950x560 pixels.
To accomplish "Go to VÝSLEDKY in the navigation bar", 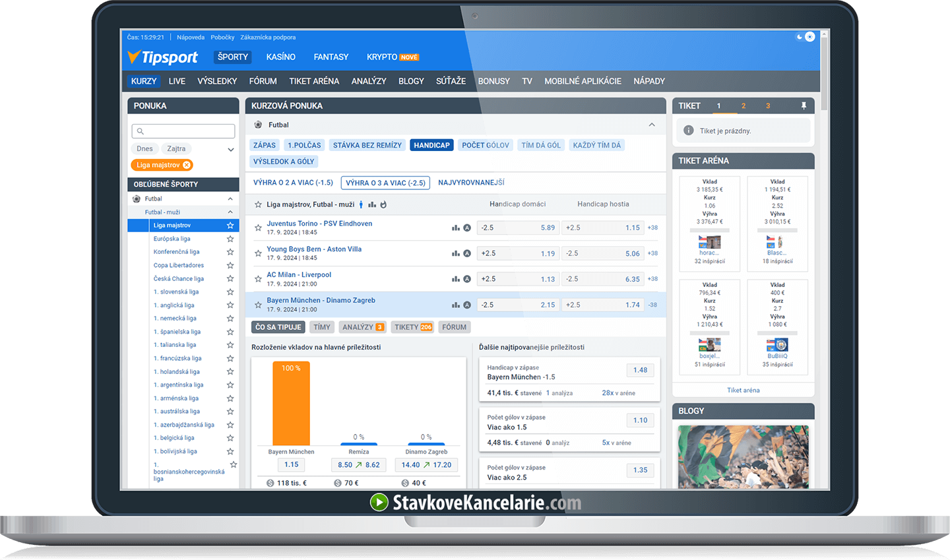I will [x=217, y=81].
